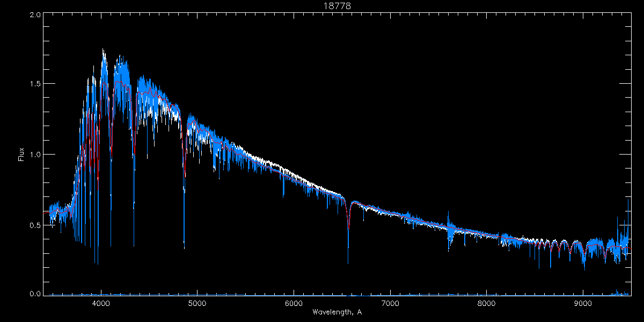Click the 0.5 y-axis tick label

coord(35,225)
